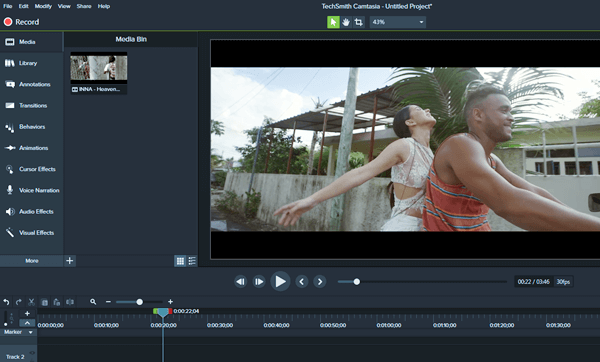The width and height of the screenshot is (600, 362).
Task: Open the Voice Narration panel
Action: (x=31, y=190)
